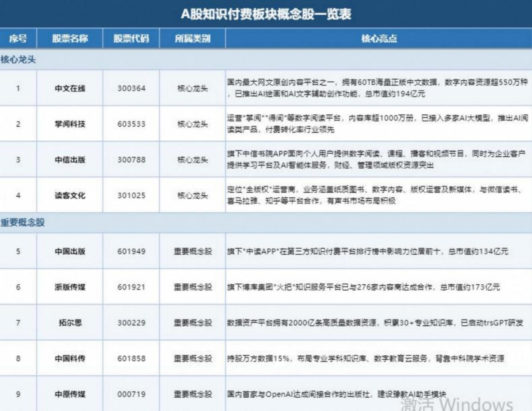Select stock name 中文在线
Viewport: 532px width, 411px height.
(x=70, y=88)
